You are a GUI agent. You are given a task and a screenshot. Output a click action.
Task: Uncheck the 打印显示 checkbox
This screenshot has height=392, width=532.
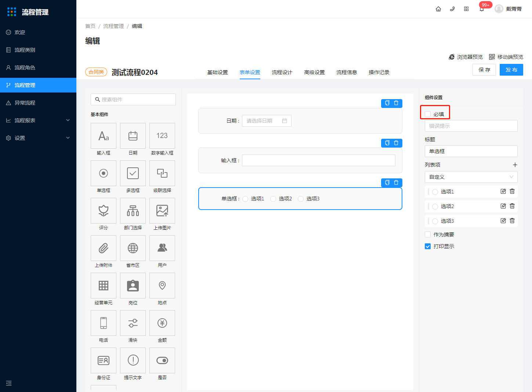point(428,246)
